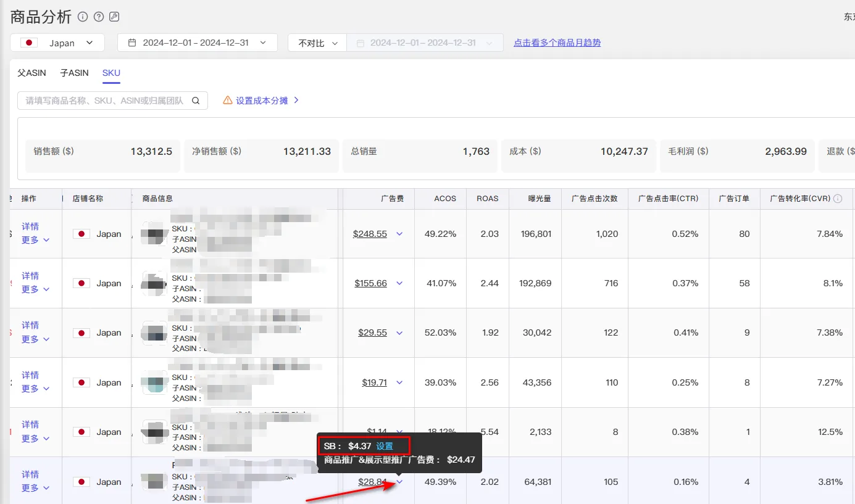Click the Japan flag in the country selector
Image resolution: width=855 pixels, height=504 pixels.
29,43
